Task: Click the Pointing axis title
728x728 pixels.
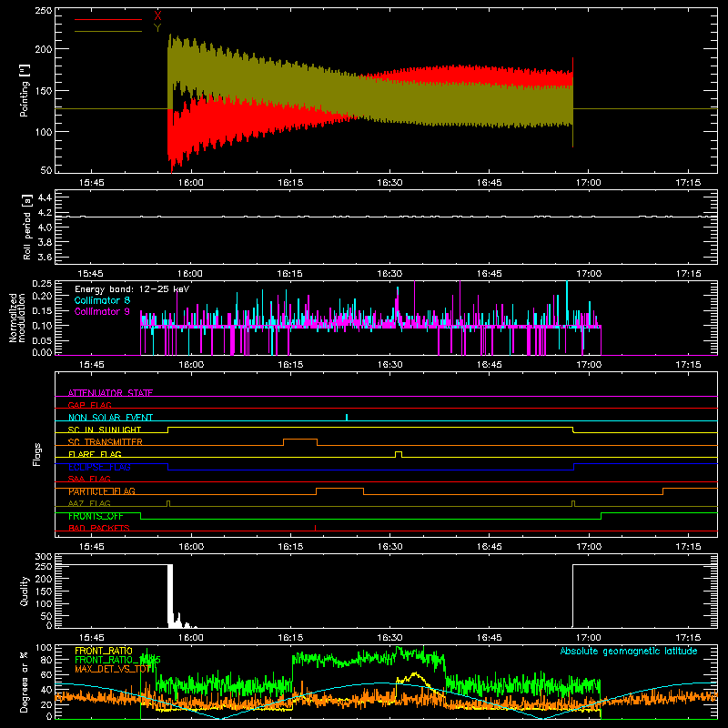Action: 25,90
